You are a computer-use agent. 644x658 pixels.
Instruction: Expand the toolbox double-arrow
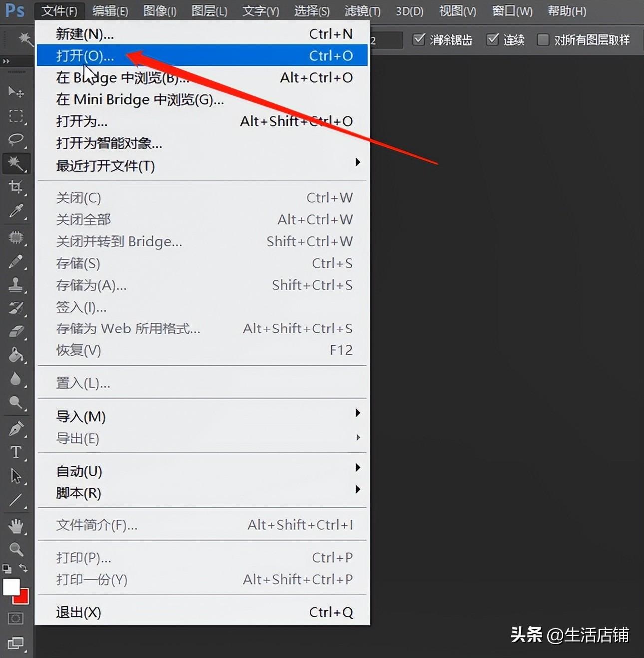click(6, 61)
